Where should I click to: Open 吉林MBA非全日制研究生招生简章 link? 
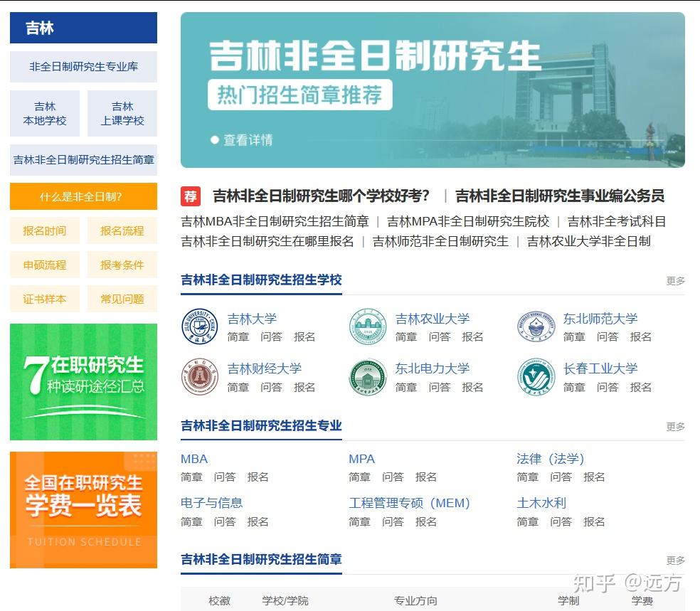pyautogui.click(x=275, y=221)
